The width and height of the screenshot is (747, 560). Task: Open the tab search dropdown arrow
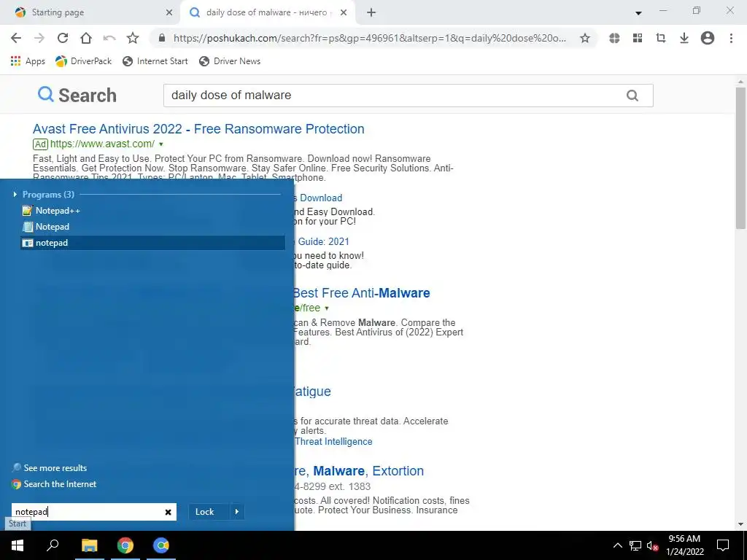pos(638,13)
